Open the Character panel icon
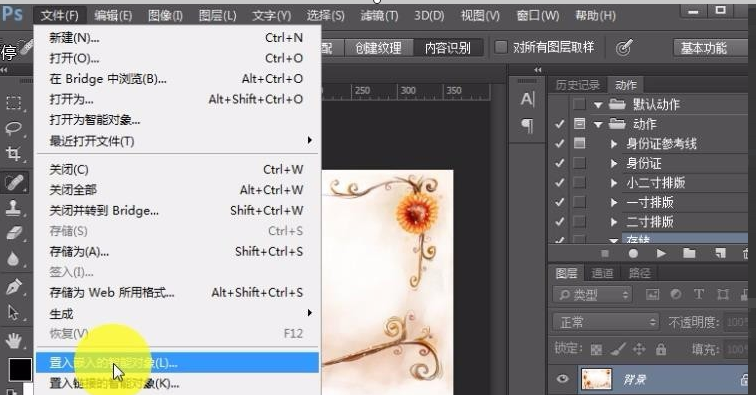This screenshot has width=756, height=395. click(x=528, y=99)
